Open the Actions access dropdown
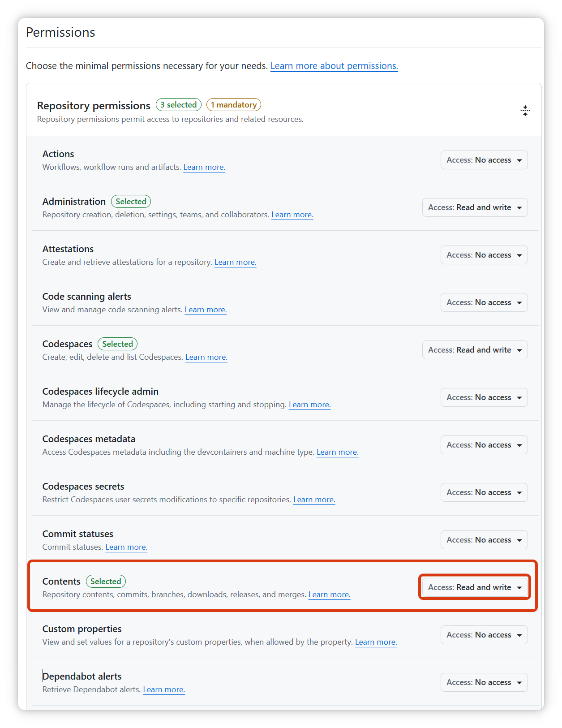The width and height of the screenshot is (562, 728). click(x=484, y=160)
